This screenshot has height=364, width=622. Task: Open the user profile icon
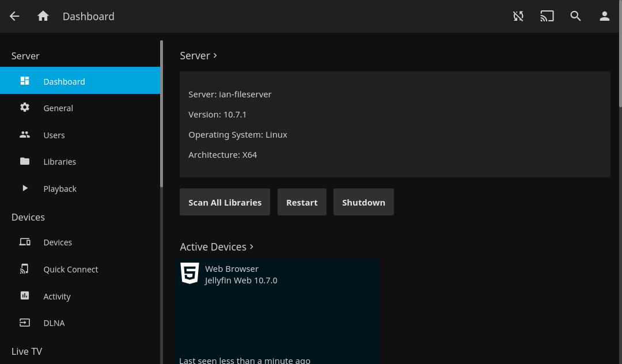[604, 16]
